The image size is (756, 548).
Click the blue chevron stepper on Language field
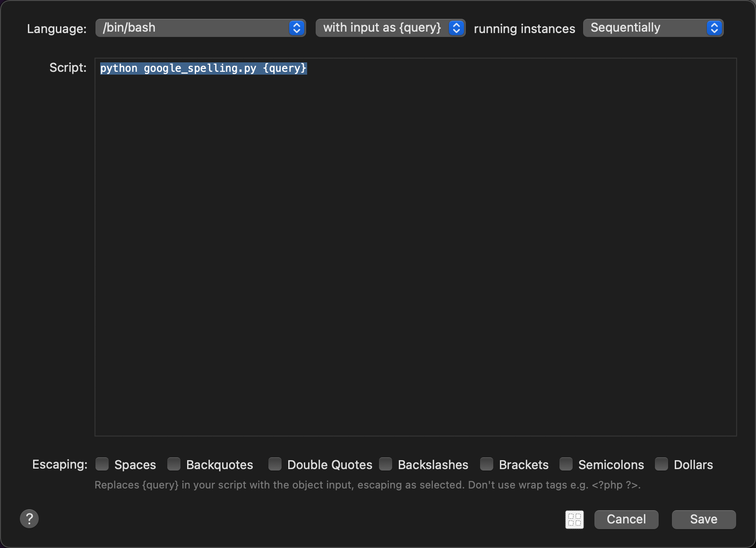(296, 28)
